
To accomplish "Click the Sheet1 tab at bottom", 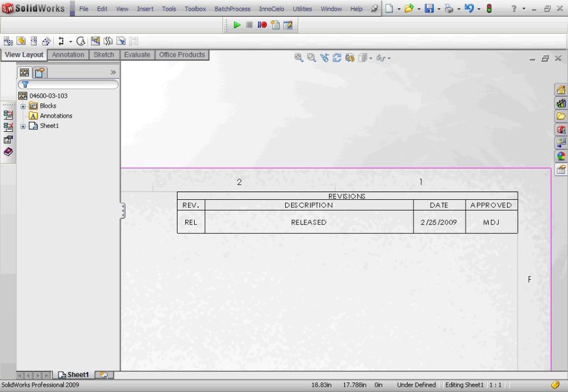I will (73, 375).
